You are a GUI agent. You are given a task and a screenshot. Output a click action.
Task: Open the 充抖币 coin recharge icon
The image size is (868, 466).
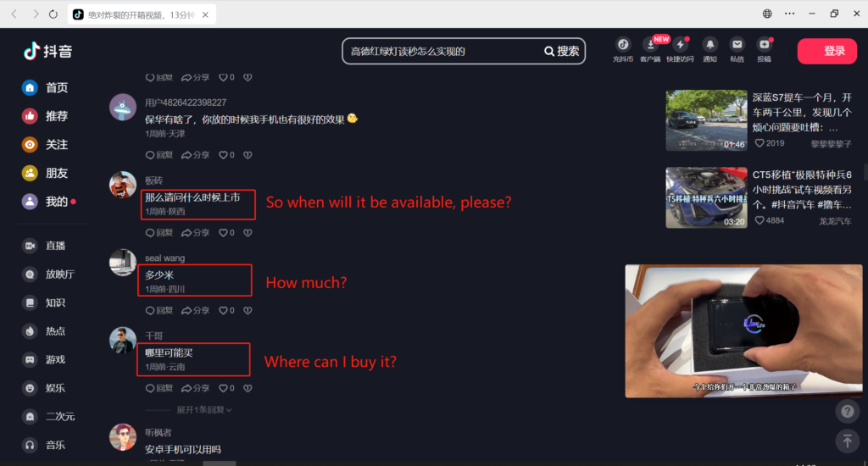(x=623, y=49)
